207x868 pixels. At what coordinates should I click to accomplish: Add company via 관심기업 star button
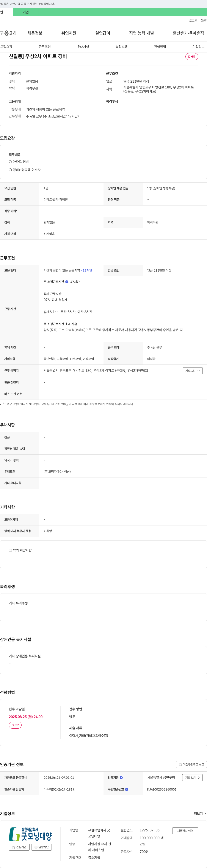tap(19, 847)
